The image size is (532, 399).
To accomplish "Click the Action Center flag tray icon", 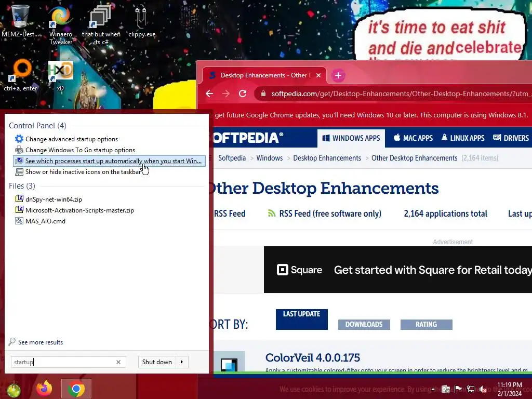I will (458, 389).
